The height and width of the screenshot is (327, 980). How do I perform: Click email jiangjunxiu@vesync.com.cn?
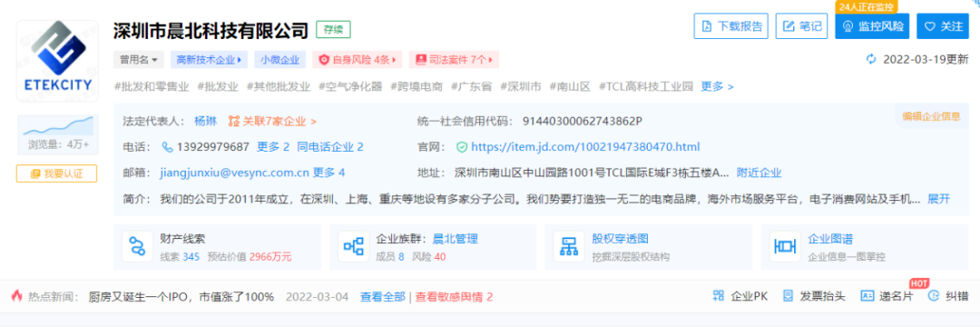click(x=234, y=173)
